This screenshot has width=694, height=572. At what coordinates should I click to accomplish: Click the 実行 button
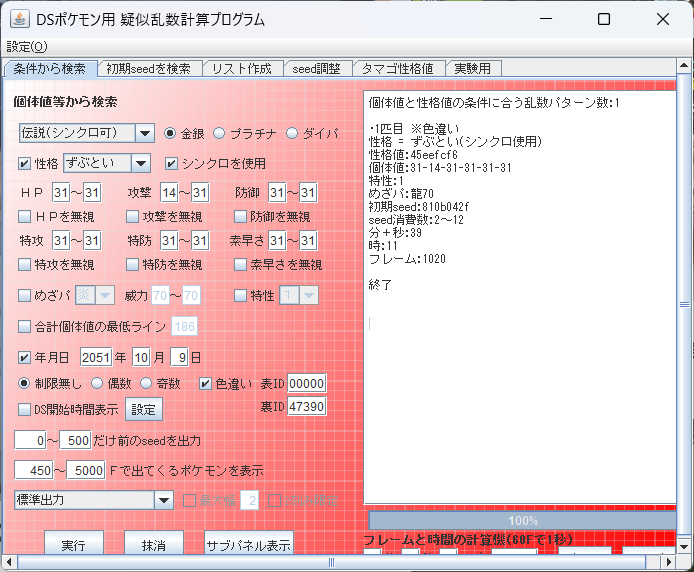point(74,544)
